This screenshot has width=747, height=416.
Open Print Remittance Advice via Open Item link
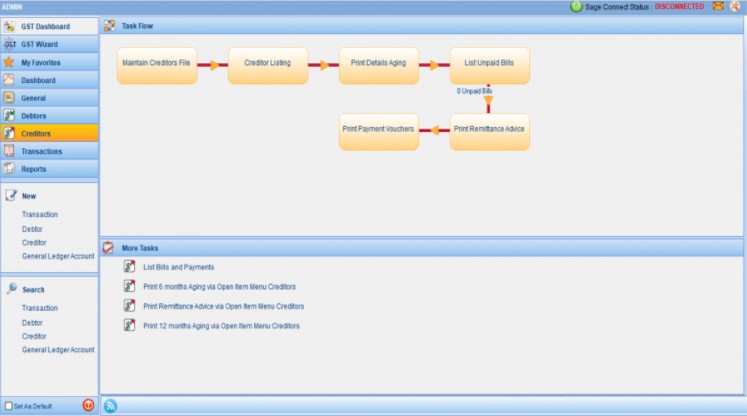pyautogui.click(x=223, y=306)
